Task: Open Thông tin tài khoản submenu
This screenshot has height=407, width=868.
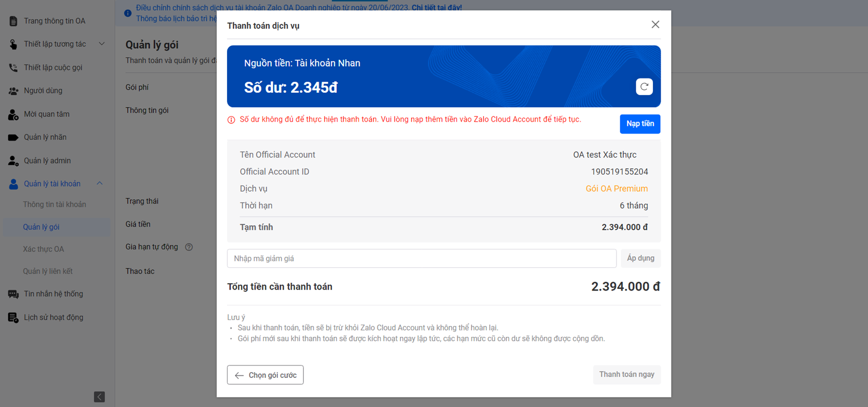Action: 55,204
